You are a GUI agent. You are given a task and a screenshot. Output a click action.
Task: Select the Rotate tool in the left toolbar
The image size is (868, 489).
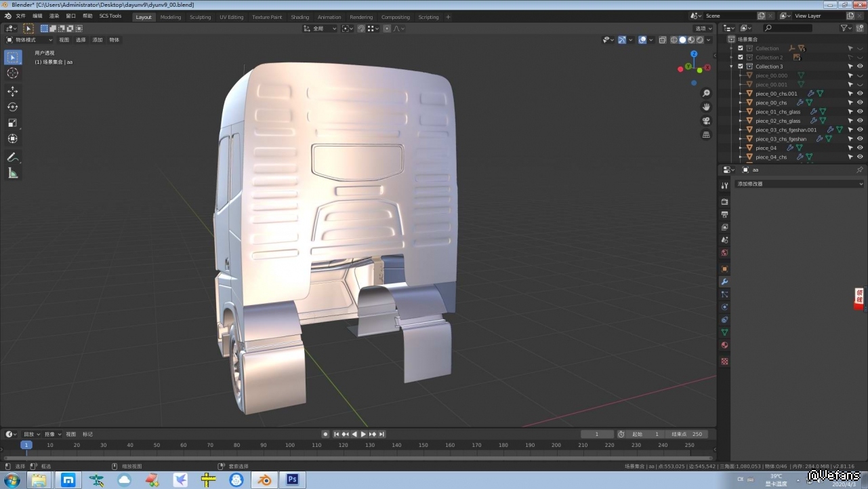(12, 107)
